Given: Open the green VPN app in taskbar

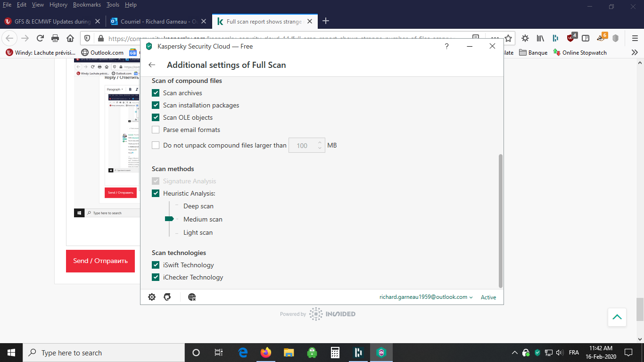Looking at the screenshot, I should (312, 353).
